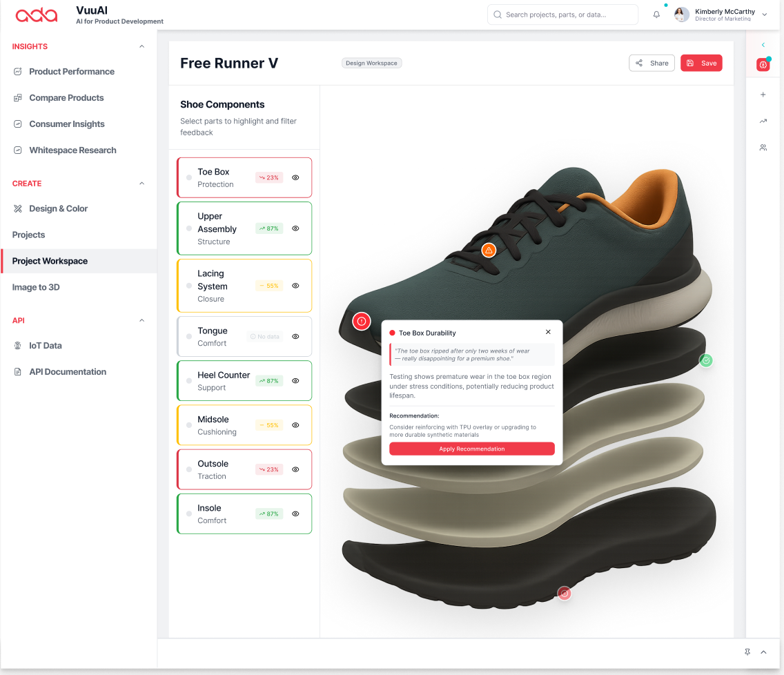Click the notification bell icon
The image size is (784, 675).
point(656,14)
